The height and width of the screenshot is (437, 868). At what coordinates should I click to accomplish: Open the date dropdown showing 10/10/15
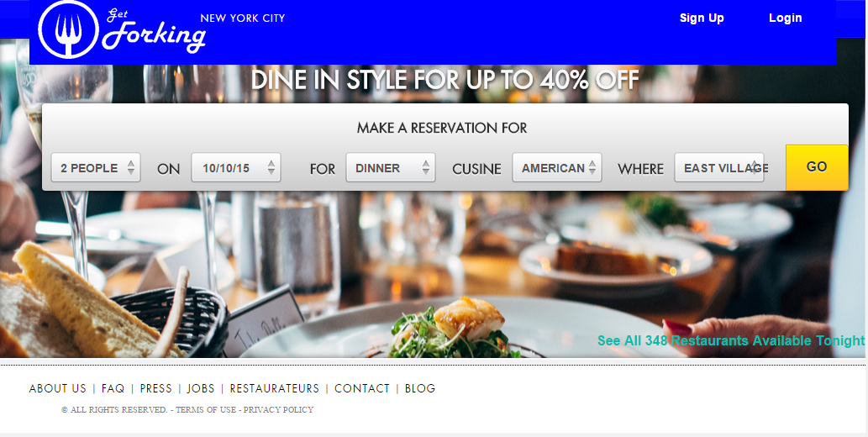[x=236, y=167]
